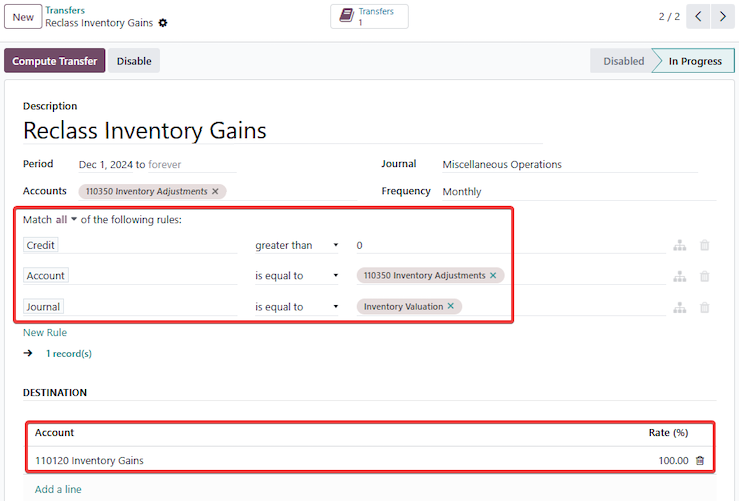Open the Match all dropdown
Image resolution: width=739 pixels, height=501 pixels.
point(66,219)
